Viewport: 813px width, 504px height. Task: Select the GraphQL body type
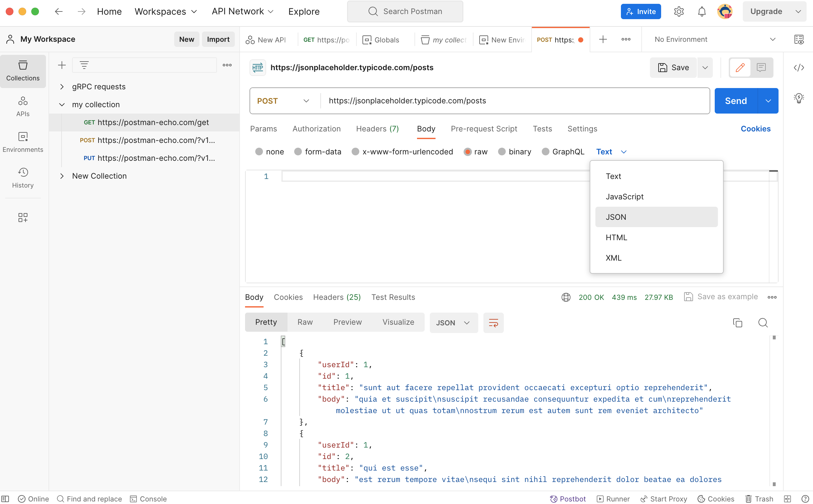(x=545, y=152)
